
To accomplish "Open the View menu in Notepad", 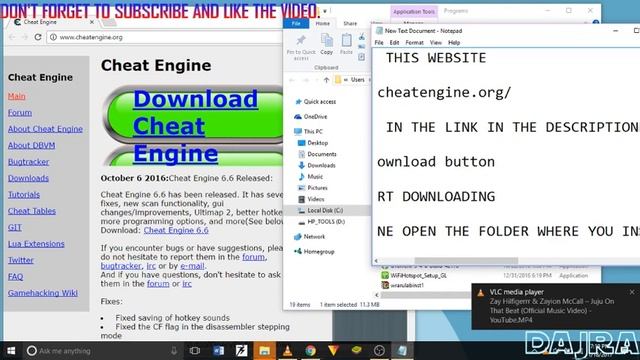I will (x=436, y=42).
